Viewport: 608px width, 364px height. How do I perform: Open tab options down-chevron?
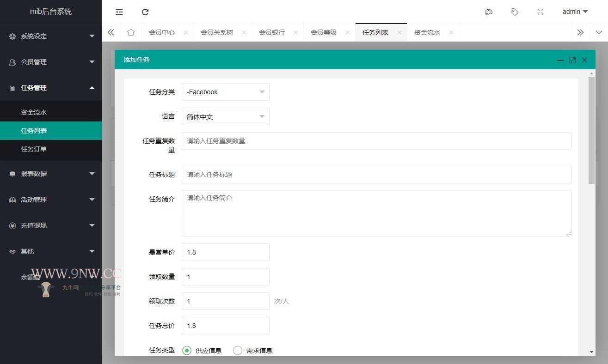[599, 32]
